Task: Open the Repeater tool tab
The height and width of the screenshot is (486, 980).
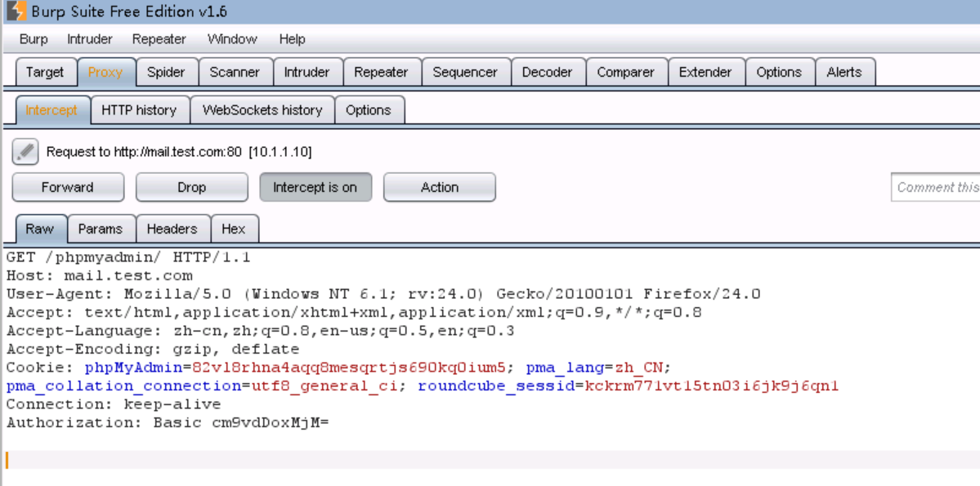Action: [381, 72]
